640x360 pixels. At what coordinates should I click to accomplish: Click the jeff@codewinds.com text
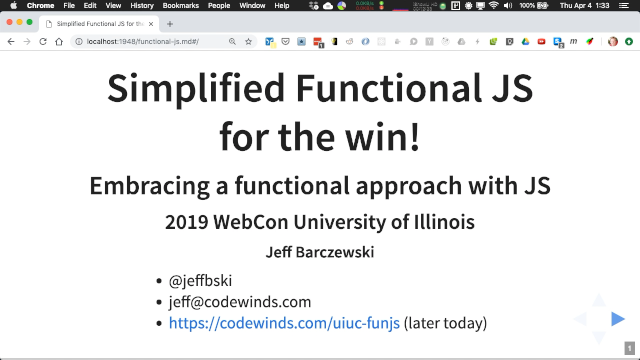click(x=240, y=302)
